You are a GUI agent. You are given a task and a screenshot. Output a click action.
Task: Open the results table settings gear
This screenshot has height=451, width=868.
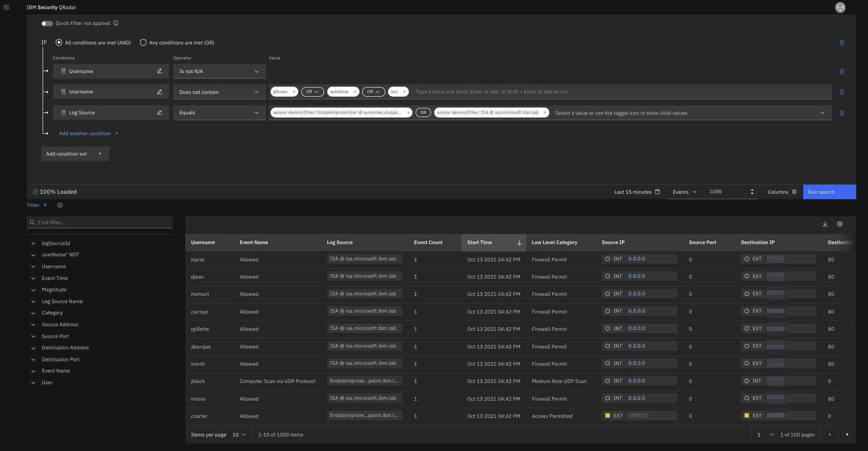click(x=839, y=224)
